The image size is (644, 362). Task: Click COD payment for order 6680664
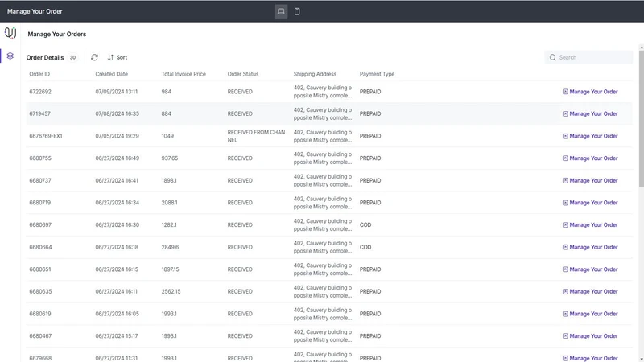[x=365, y=247]
